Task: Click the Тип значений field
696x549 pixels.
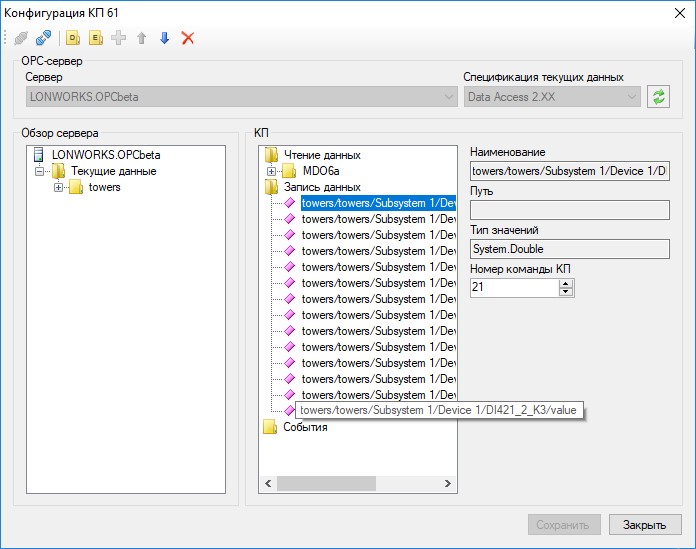Action: (570, 249)
